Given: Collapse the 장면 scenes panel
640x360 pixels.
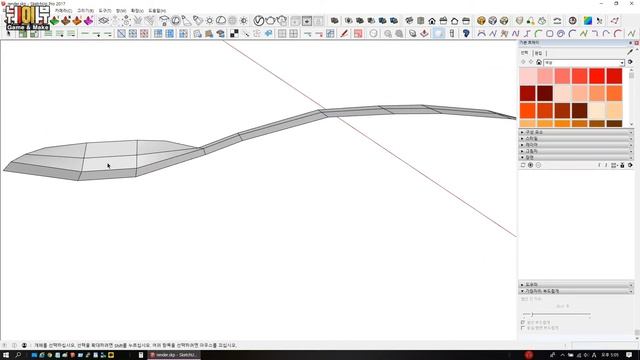Looking at the screenshot, I should tap(576, 157).
